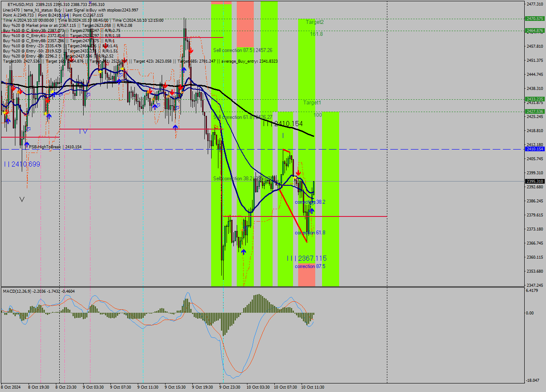The height and width of the screenshot is (392, 546).
Task: Click the Target2 label
Action: coord(314,22)
